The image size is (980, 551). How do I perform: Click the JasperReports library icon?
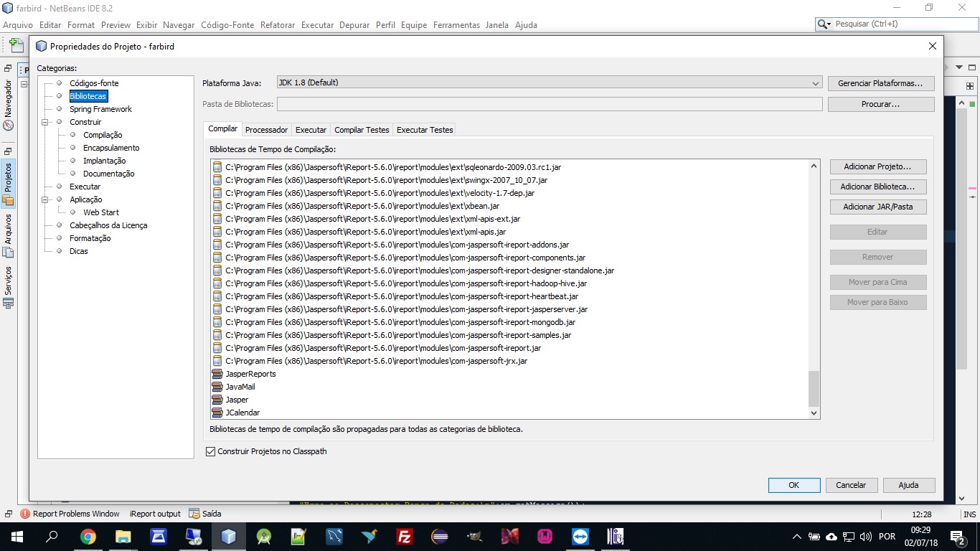[217, 374]
